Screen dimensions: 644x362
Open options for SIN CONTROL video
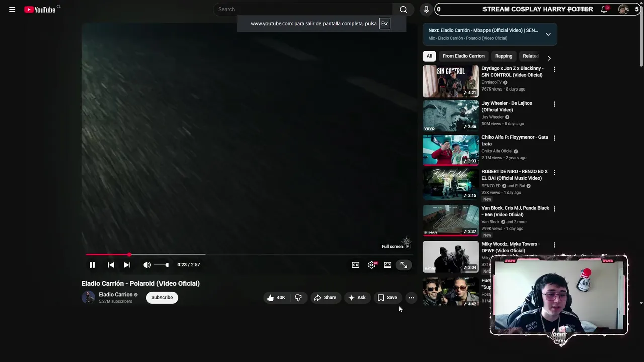(x=554, y=70)
